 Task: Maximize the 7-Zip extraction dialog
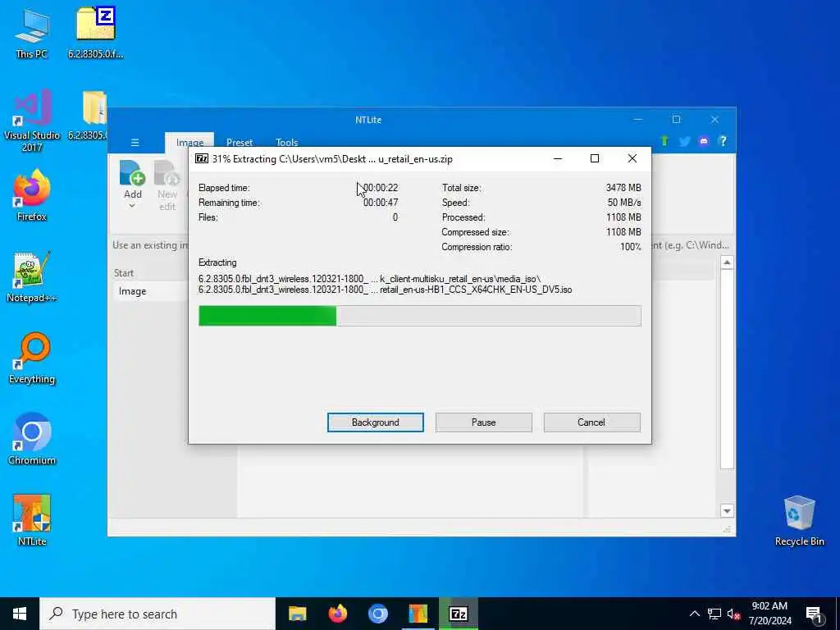point(595,158)
